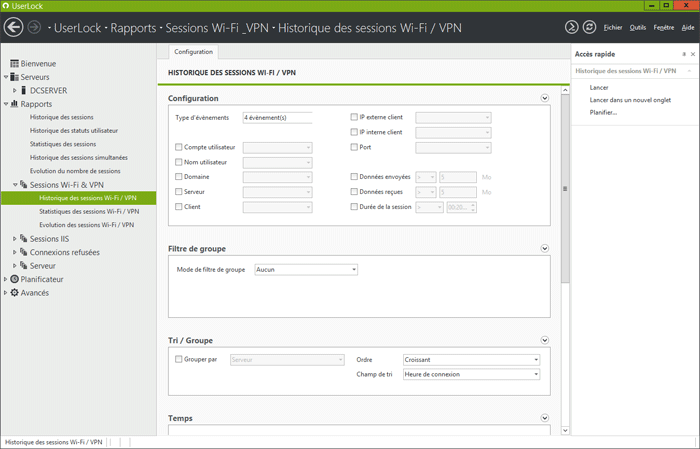Click Lancer dans un nouvel onglet

(x=630, y=100)
